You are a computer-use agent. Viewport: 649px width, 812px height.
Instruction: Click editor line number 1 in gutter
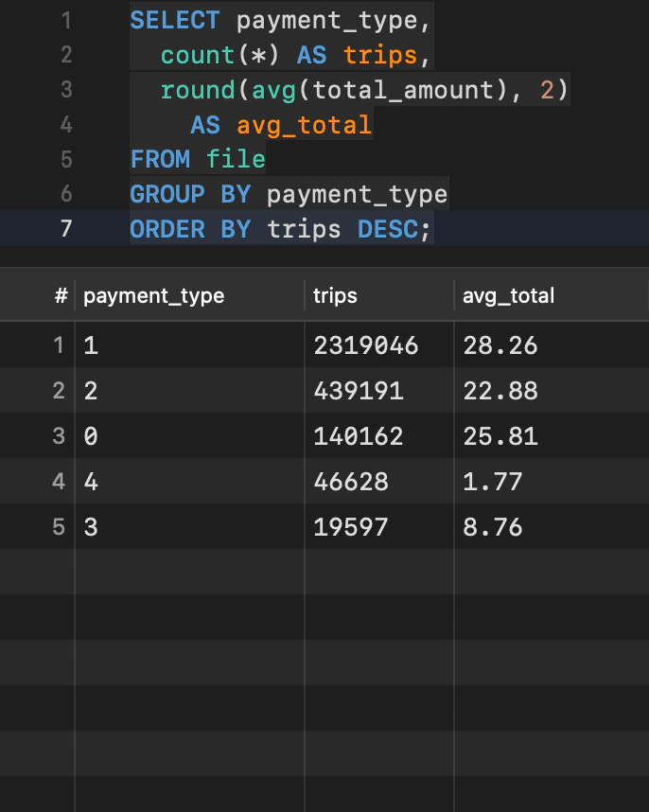pyautogui.click(x=66, y=21)
